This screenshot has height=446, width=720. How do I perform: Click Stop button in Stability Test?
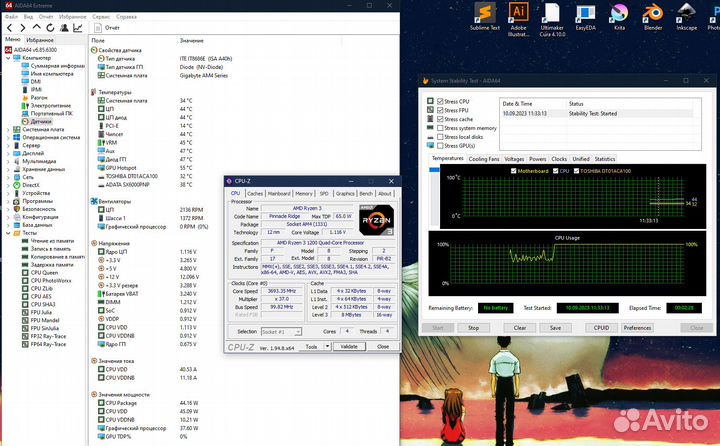tap(473, 328)
